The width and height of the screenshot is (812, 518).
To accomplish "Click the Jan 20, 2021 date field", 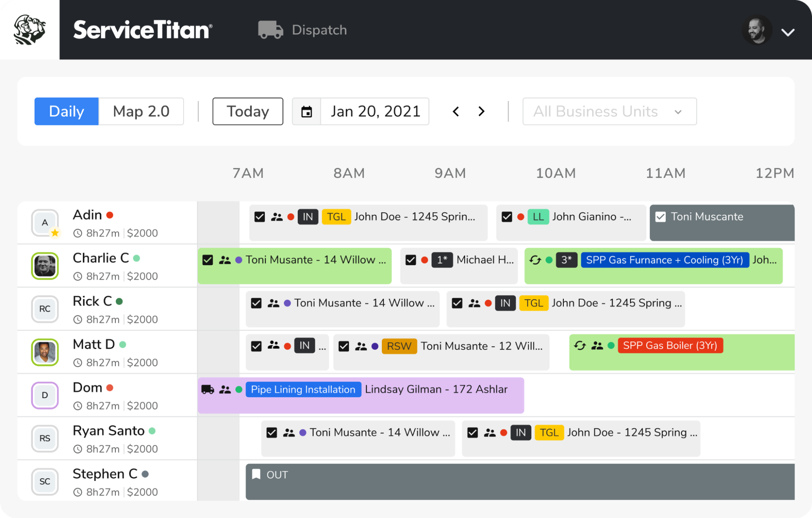I will pyautogui.click(x=375, y=111).
